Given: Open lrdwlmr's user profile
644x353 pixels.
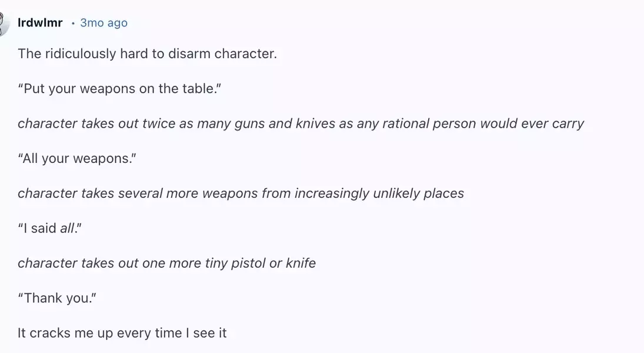Looking at the screenshot, I should [40, 22].
